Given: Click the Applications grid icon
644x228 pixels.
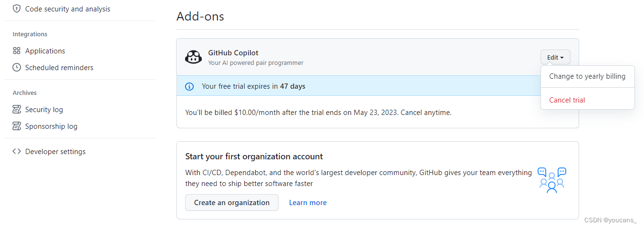Looking at the screenshot, I should (17, 51).
